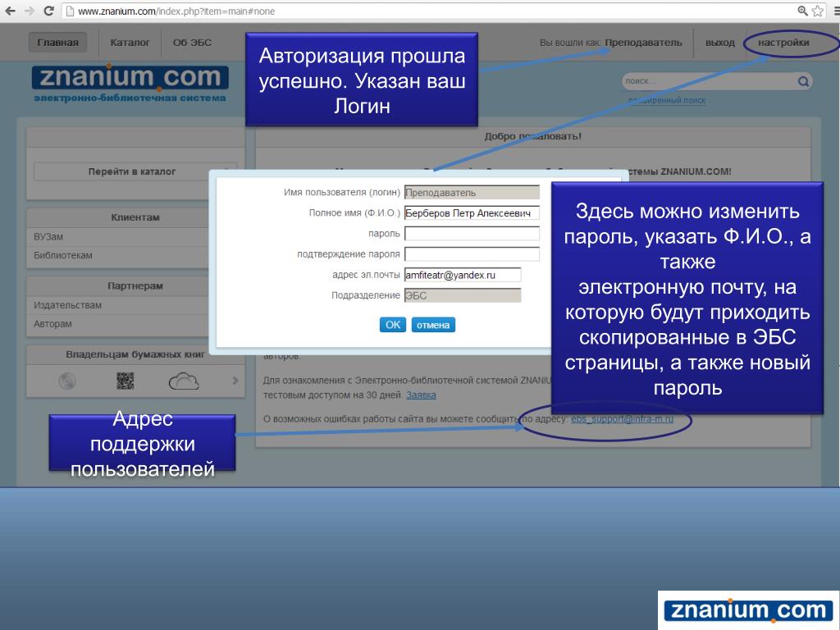The height and width of the screenshot is (630, 840).
Task: Click the отмена button in the dialog
Action: point(433,325)
